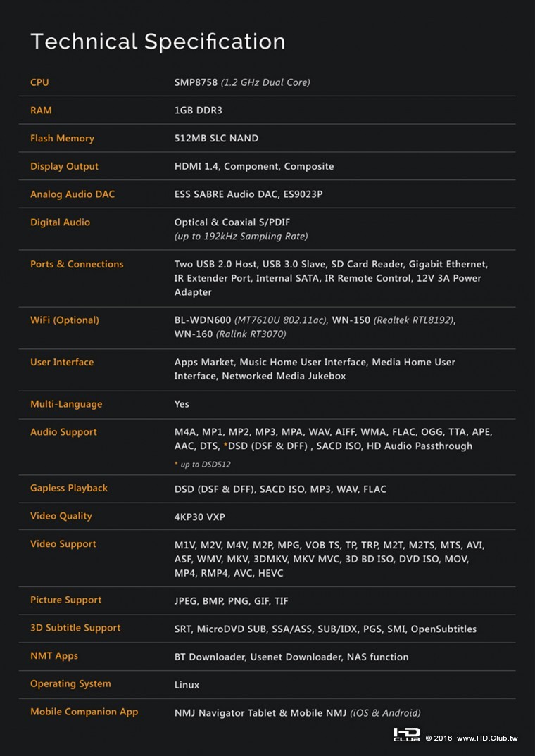Select the Flash Memory label
The image size is (535, 756).
click(62, 139)
